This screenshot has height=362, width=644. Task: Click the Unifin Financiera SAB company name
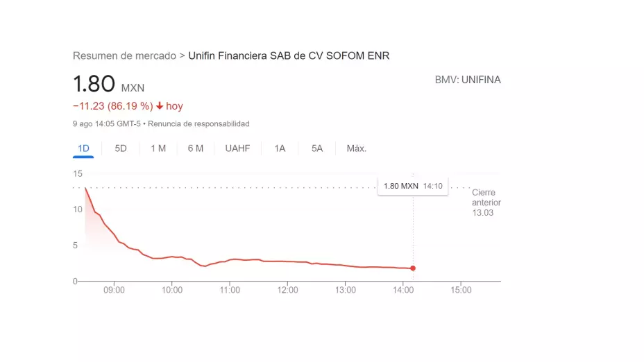[x=289, y=55]
